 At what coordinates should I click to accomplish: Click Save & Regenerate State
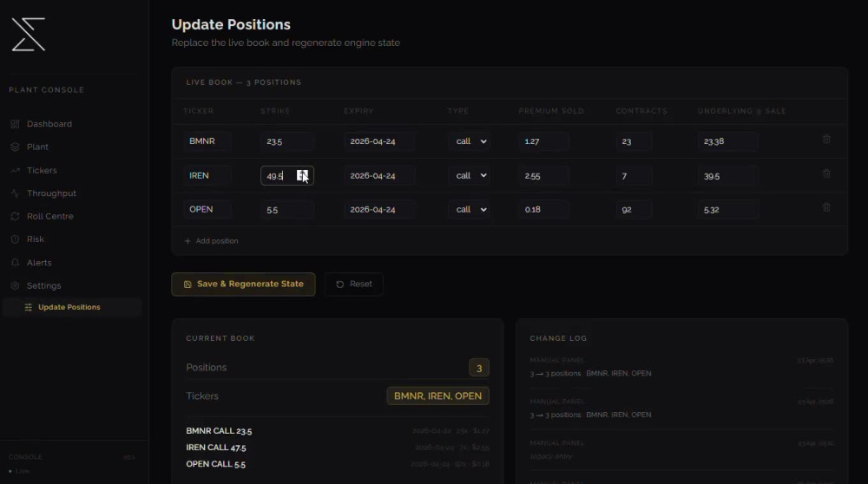[243, 285]
